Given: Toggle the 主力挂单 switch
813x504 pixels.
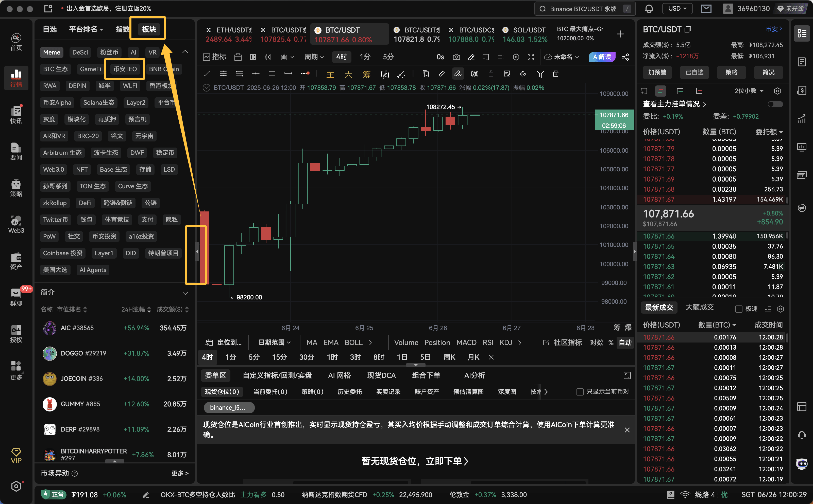Looking at the screenshot, I should click(775, 104).
